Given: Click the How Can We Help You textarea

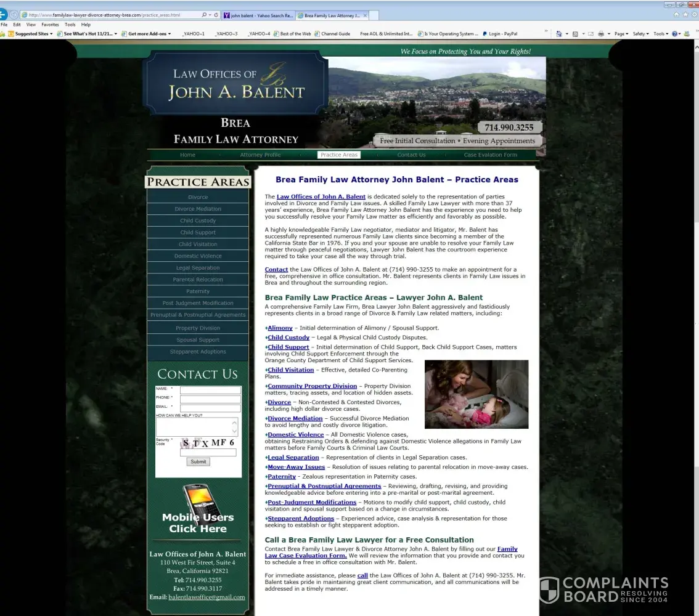Looking at the screenshot, I should click(197, 427).
